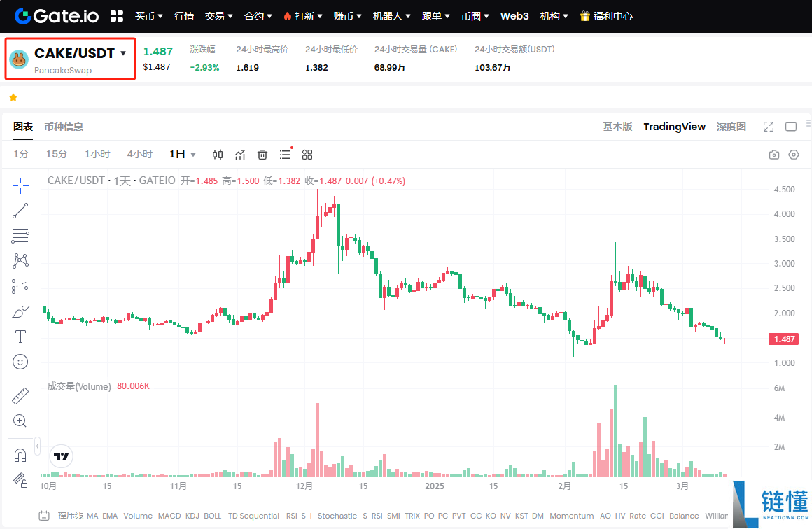Click the trash remove drawings icon
This screenshot has height=529, width=812.
coord(262,154)
